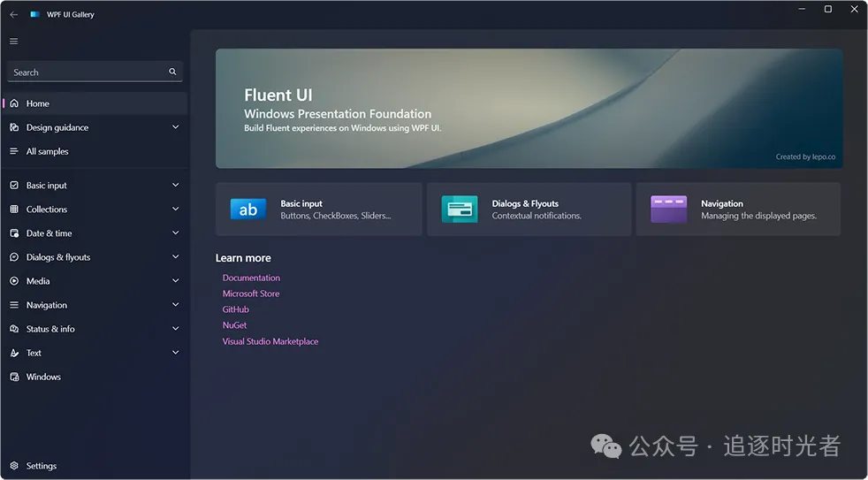This screenshot has width=868, height=480.
Task: Click 'Contextual notifications.' description text
Action: [537, 216]
